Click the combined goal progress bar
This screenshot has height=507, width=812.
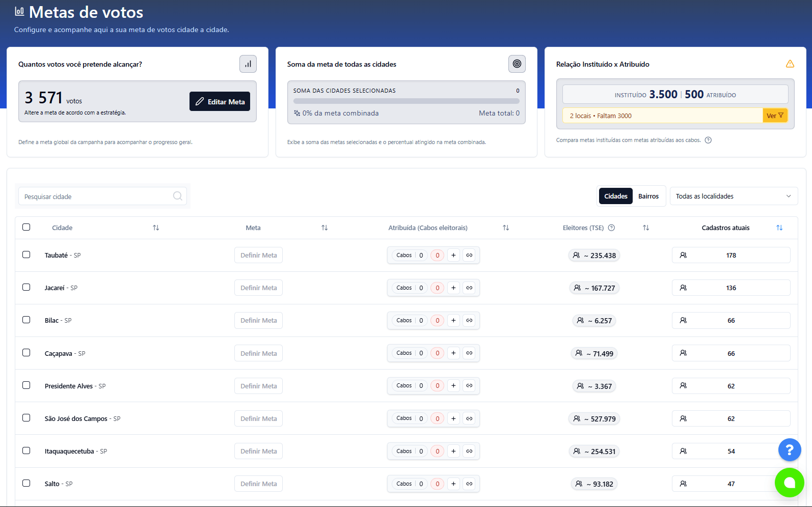click(x=407, y=101)
